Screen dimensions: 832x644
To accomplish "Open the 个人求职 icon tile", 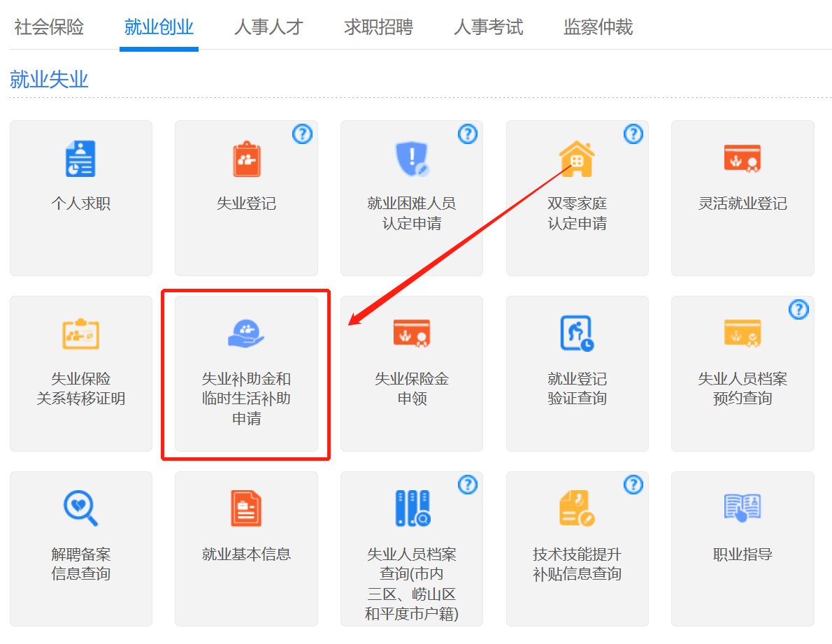I will pos(81,159).
